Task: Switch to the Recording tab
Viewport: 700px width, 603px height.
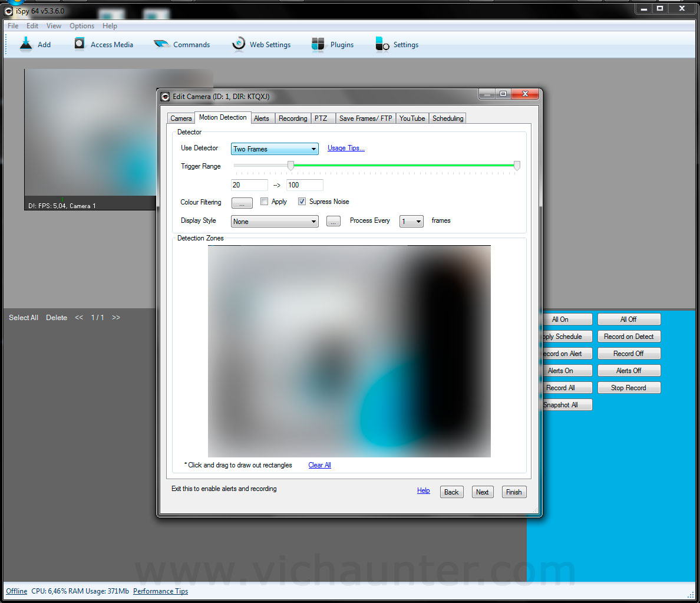Action: tap(293, 118)
